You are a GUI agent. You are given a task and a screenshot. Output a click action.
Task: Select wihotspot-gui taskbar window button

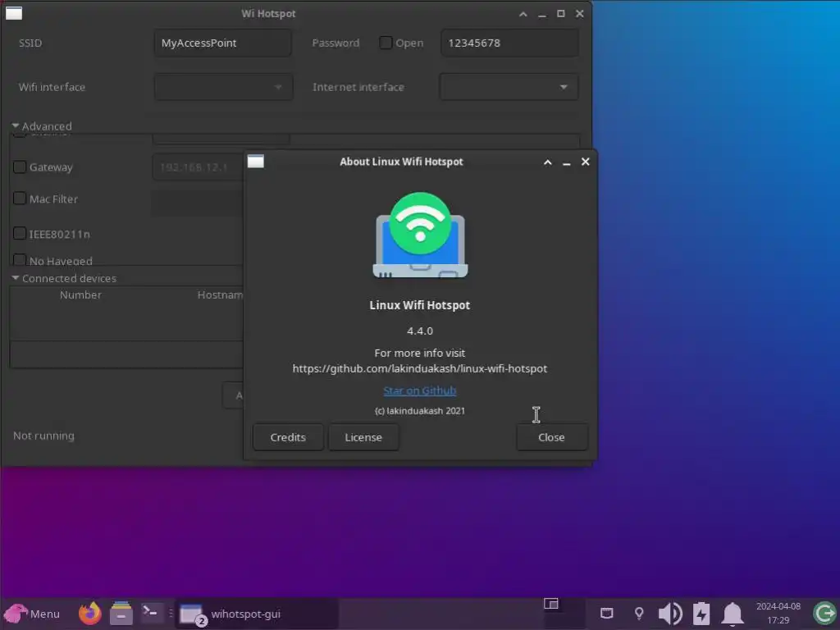257,614
